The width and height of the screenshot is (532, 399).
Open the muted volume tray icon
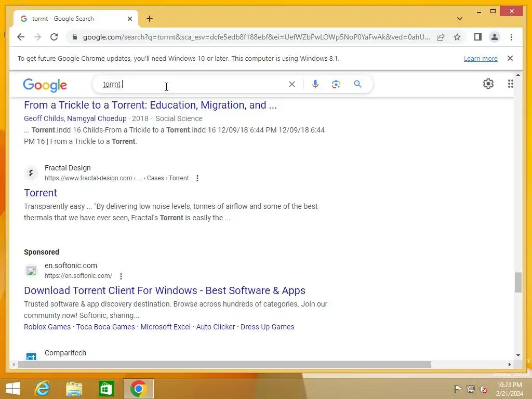(x=483, y=389)
